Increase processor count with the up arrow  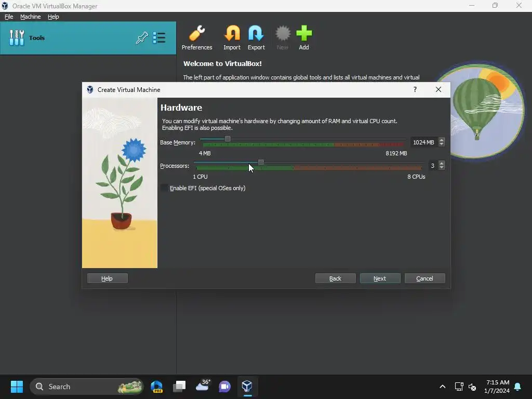442,163
